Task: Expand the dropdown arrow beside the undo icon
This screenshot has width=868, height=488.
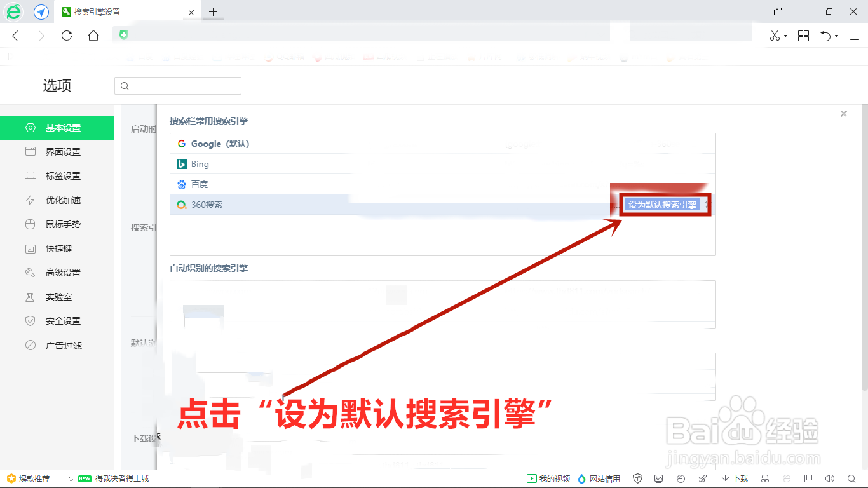Action: pos(837,36)
